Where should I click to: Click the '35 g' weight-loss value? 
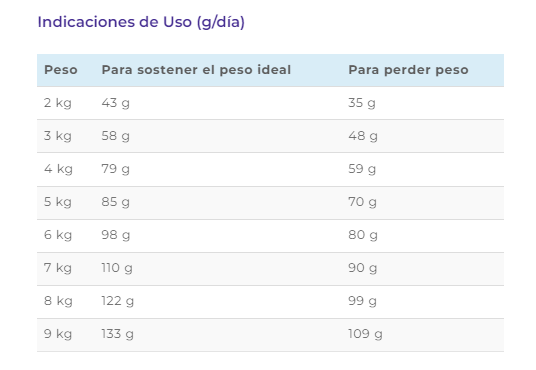362,103
